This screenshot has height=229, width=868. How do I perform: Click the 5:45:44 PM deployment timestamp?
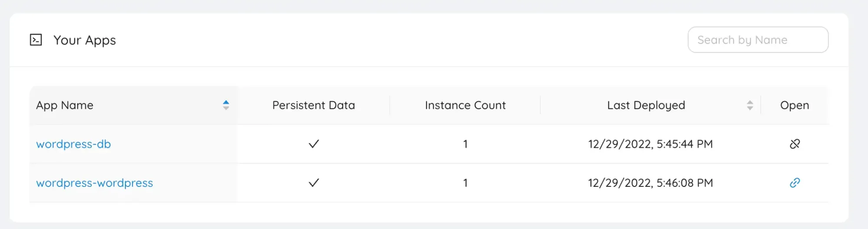click(650, 144)
